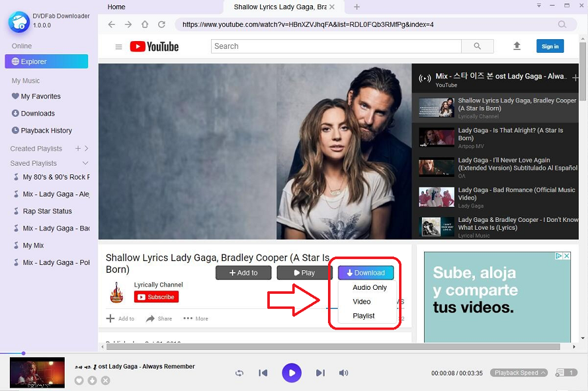
Task: Toggle favorite heart for the current song
Action: pyautogui.click(x=79, y=381)
